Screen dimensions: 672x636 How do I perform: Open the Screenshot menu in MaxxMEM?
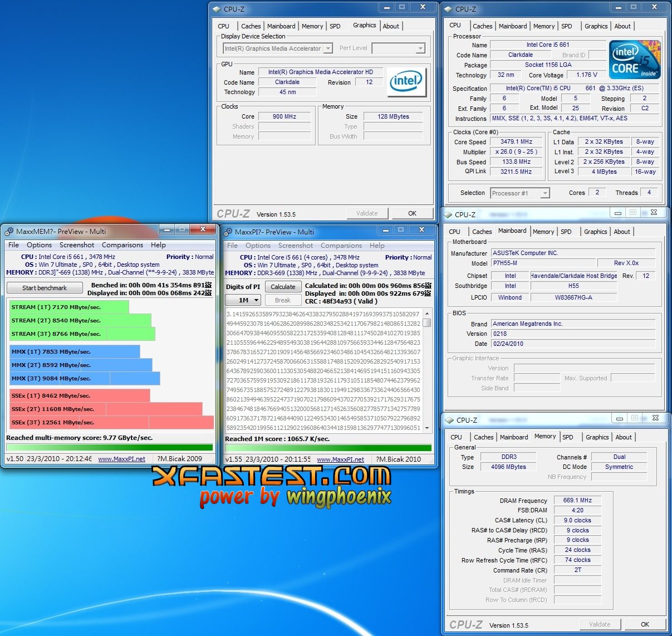77,245
